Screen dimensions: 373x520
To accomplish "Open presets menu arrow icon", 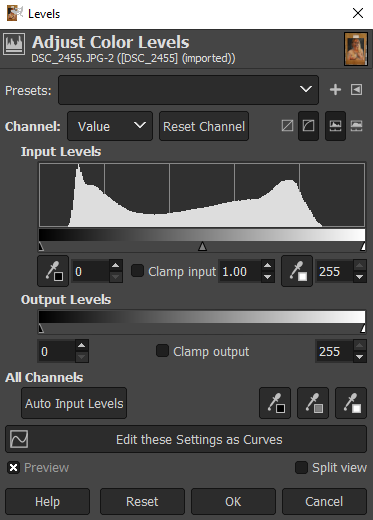I will [x=356, y=89].
